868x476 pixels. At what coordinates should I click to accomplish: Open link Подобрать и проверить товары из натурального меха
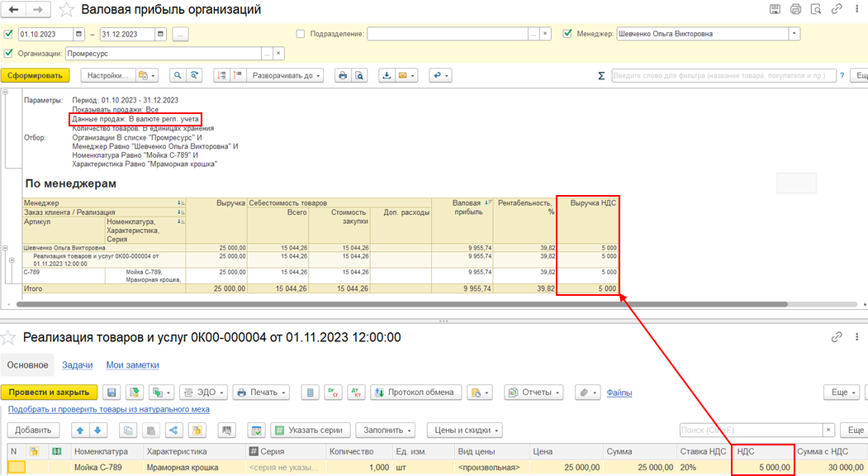tap(108, 410)
